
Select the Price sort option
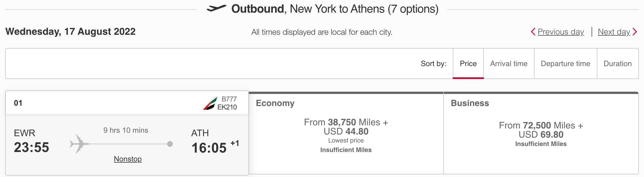click(468, 64)
